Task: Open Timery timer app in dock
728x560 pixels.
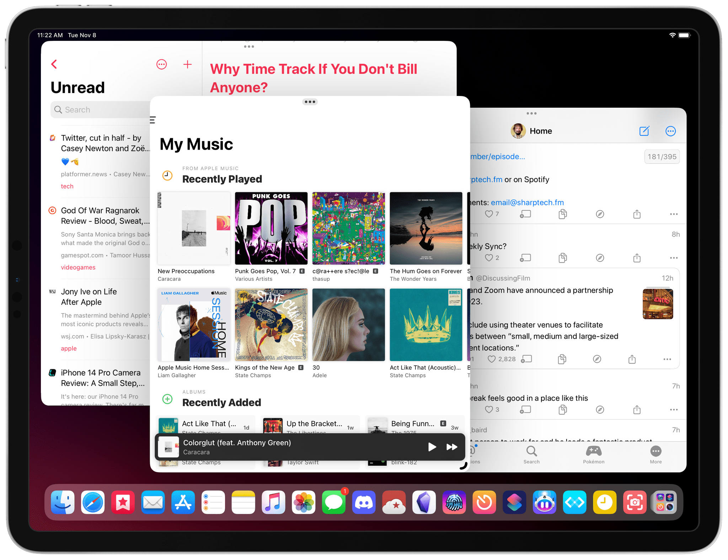Action: point(484,502)
